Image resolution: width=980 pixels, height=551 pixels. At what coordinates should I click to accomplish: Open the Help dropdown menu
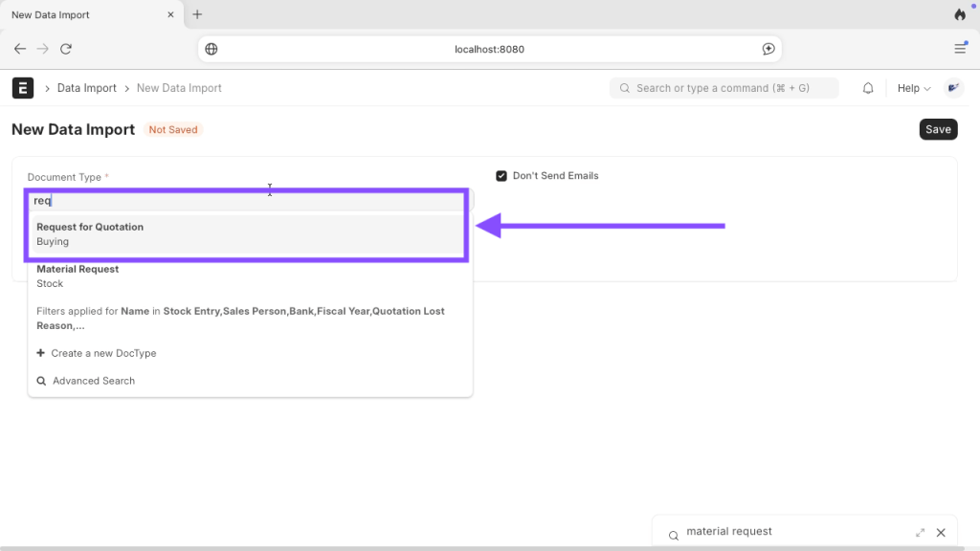(914, 88)
